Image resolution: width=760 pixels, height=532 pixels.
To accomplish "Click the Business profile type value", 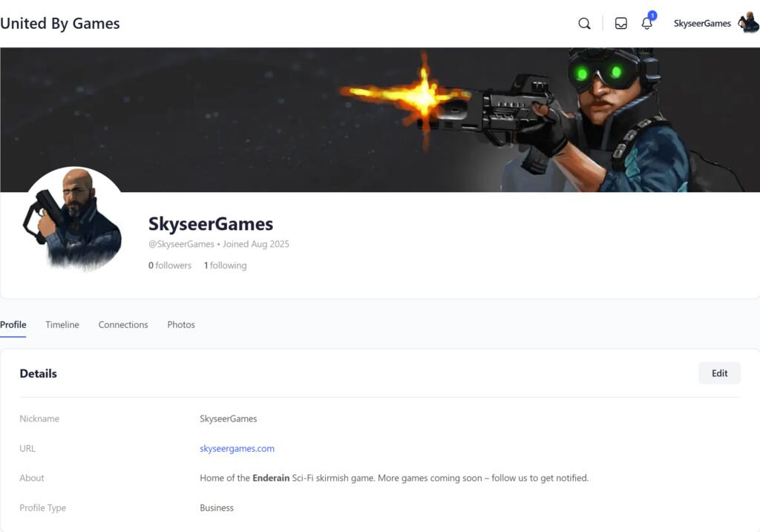I will coord(217,508).
